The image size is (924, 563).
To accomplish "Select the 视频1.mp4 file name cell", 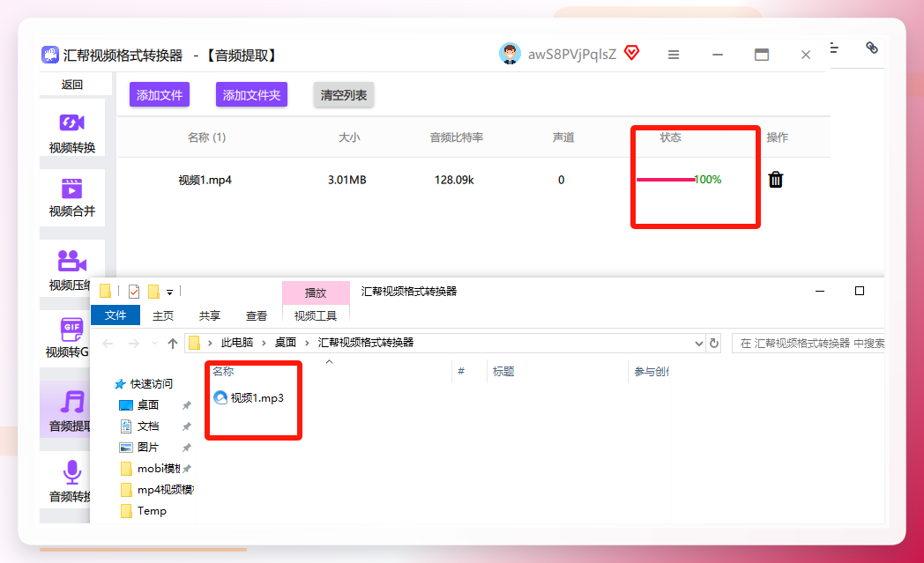I will [205, 181].
